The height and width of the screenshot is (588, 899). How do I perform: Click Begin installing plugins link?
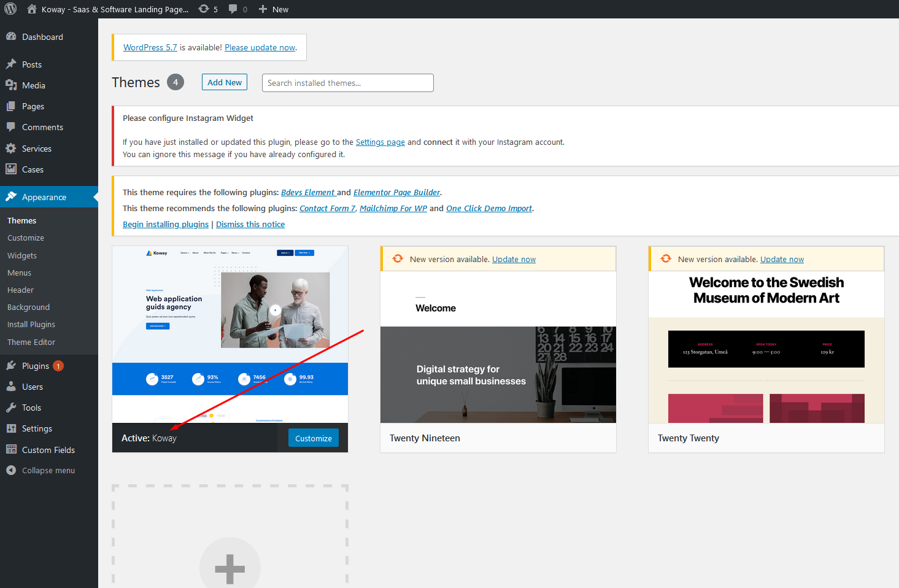point(166,224)
